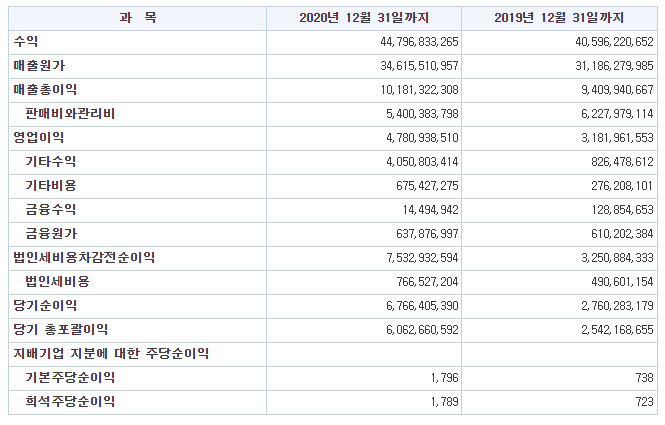The image size is (665, 425).
Task: Select 2020 diluted EPS value 1,789
Action: (444, 402)
